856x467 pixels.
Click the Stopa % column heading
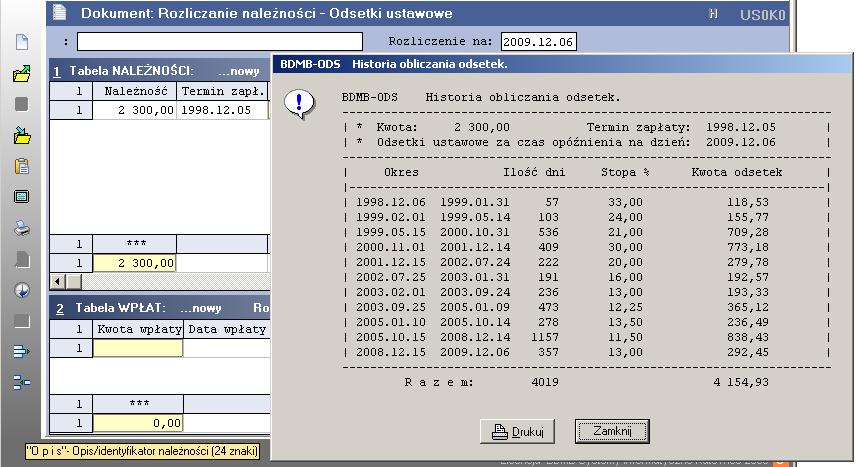click(625, 172)
